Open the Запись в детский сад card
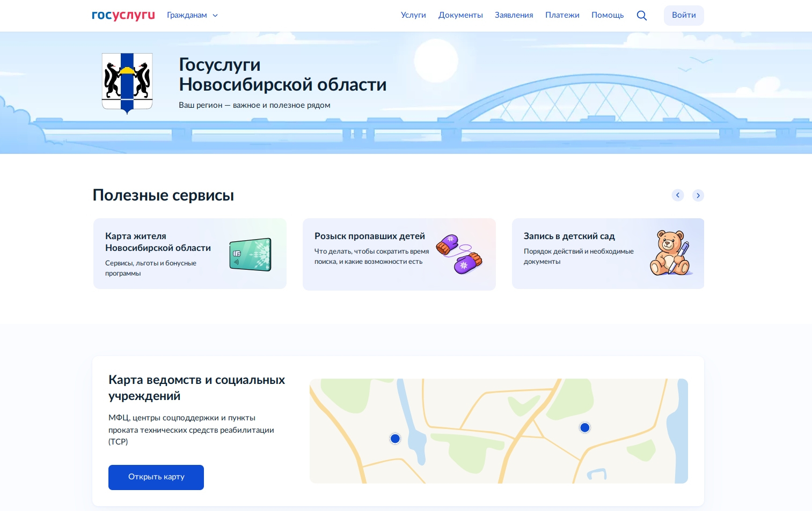Image resolution: width=812 pixels, height=511 pixels. point(608,254)
